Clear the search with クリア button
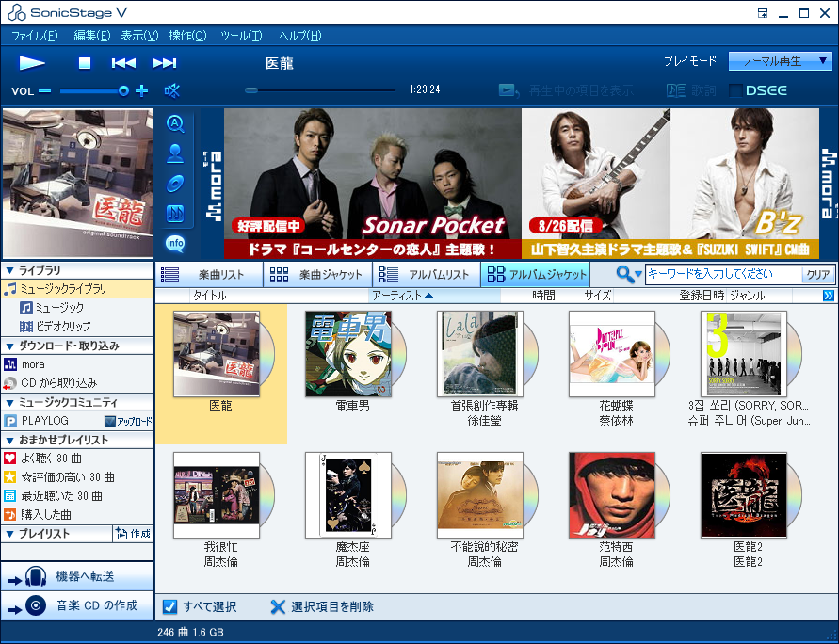Screen dimensions: 839x644 point(818,275)
